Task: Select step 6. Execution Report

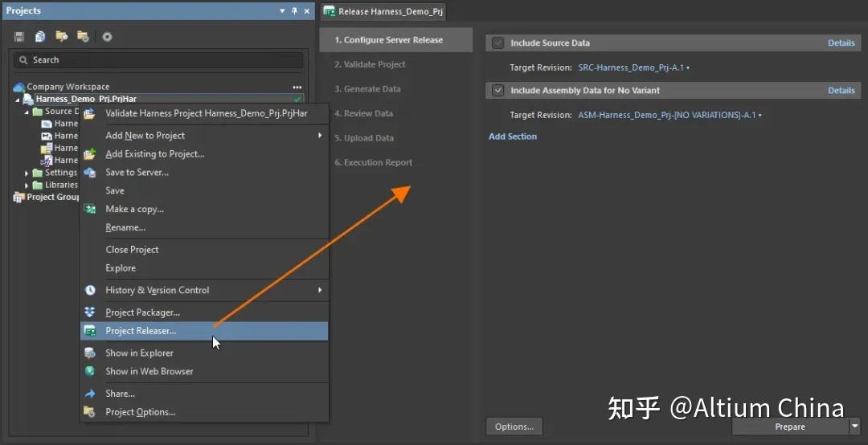Action: 395,162
